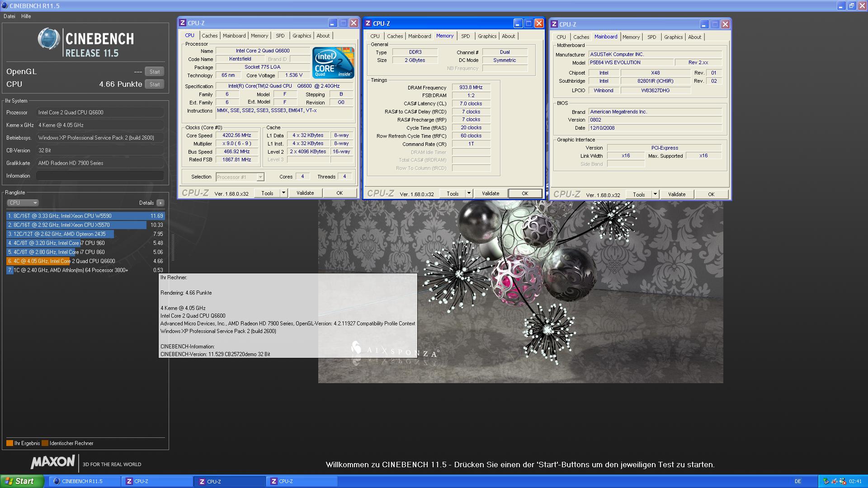Minimize the first CPU-Z window
This screenshot has height=488, width=868.
pyautogui.click(x=332, y=23)
